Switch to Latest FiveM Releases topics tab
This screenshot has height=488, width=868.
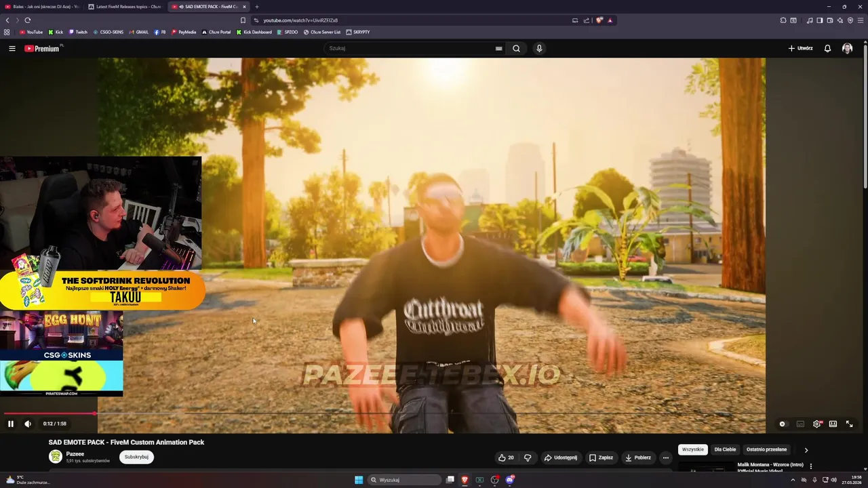(124, 7)
